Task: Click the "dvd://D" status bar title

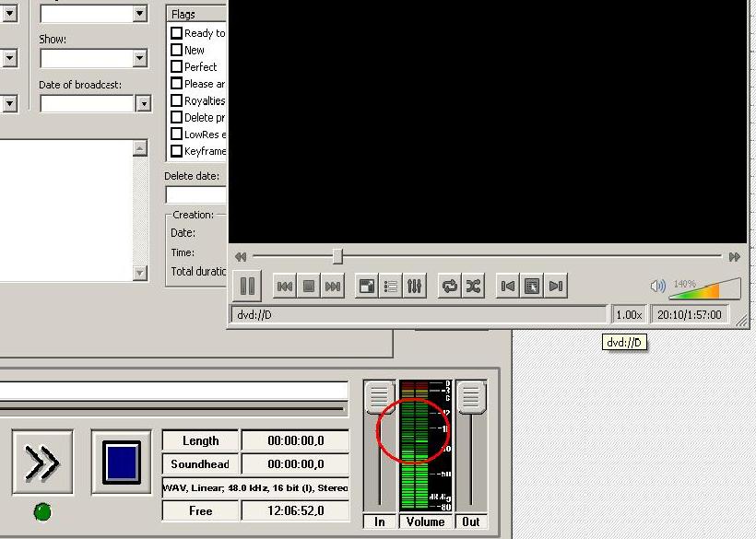Action: (x=254, y=315)
